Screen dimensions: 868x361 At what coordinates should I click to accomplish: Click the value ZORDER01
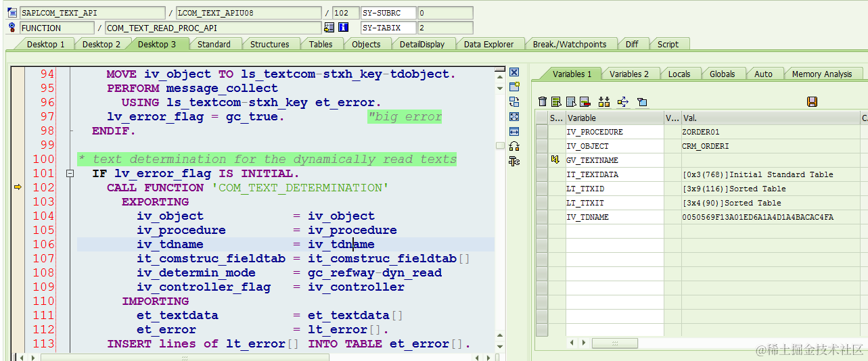(701, 132)
